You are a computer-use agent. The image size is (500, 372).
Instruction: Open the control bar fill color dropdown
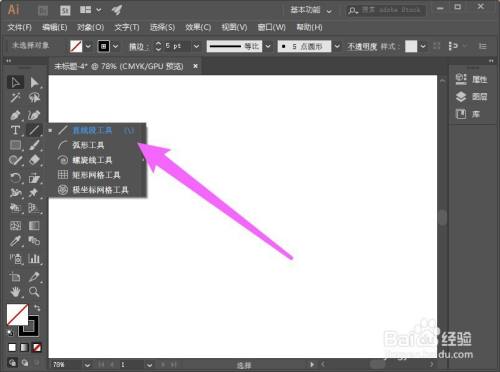[88, 46]
